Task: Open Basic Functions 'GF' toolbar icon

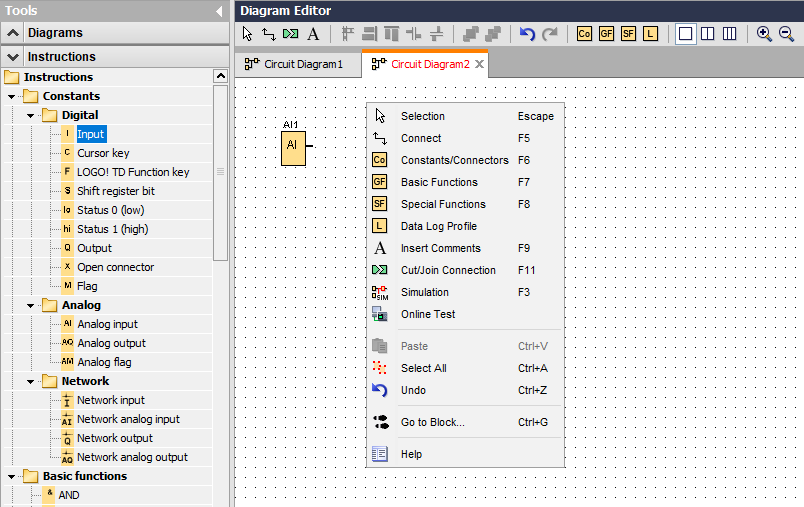Action: (x=606, y=34)
